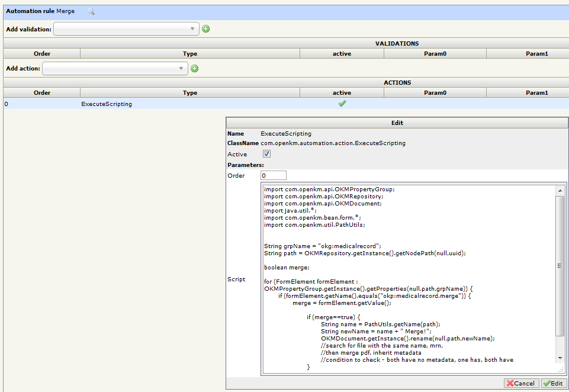
Task: Click the Order input field in Edit panel
Action: tap(274, 175)
